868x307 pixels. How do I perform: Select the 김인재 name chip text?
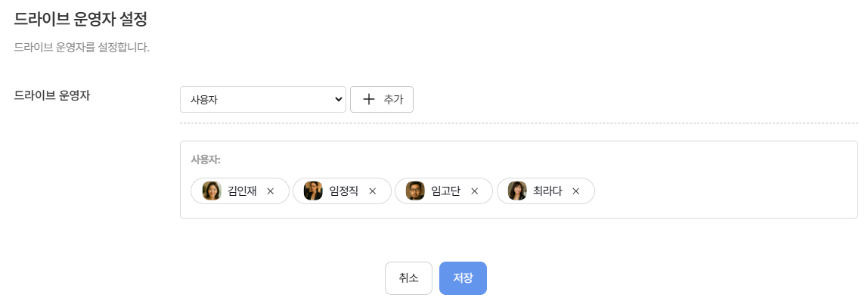242,191
